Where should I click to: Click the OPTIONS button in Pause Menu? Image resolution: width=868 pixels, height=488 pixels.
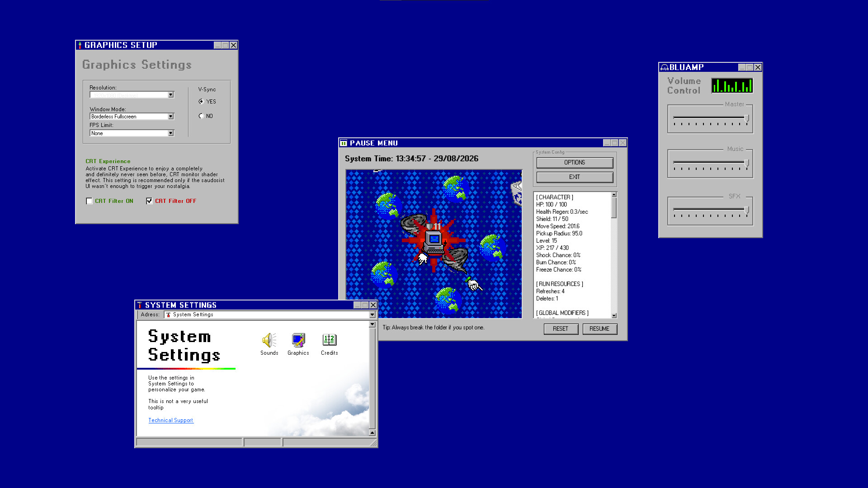click(575, 163)
